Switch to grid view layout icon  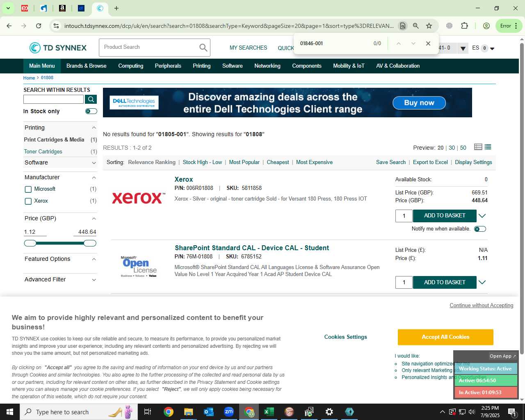pos(478,147)
